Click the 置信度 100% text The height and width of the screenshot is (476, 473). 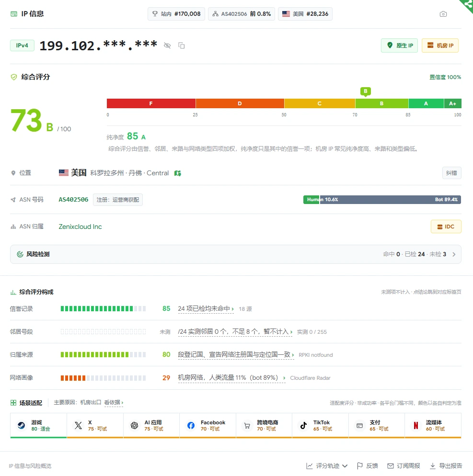[x=445, y=78]
